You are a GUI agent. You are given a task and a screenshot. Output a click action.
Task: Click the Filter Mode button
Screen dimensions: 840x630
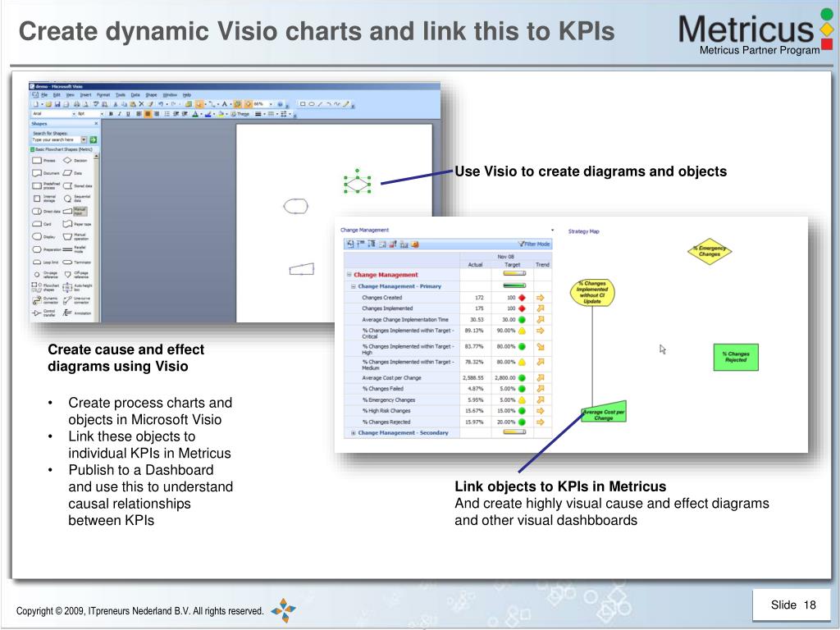coord(534,244)
